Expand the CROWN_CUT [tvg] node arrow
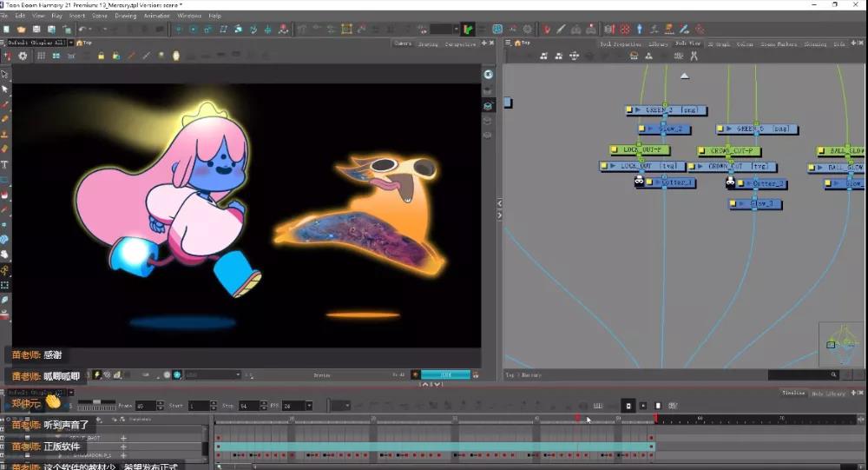868x470 pixels. 700,166
